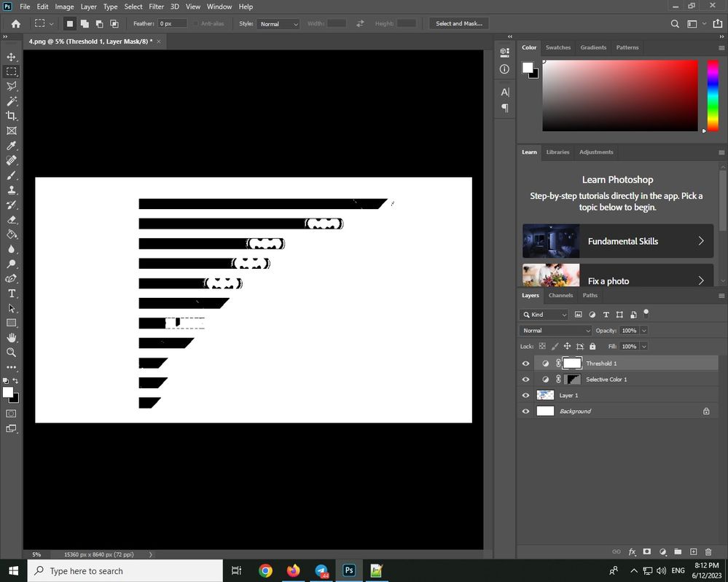Select the Blur tool
Viewport: 728px width, 582px height.
(x=11, y=249)
